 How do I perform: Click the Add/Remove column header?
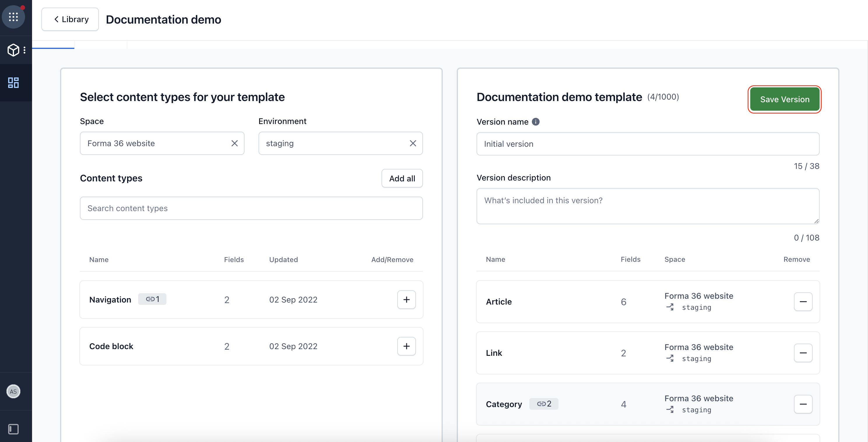392,259
